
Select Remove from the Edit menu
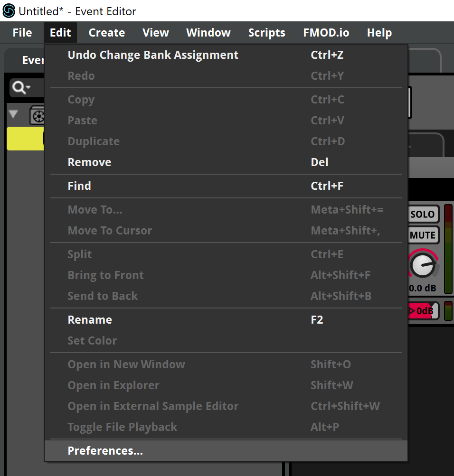[226, 162]
